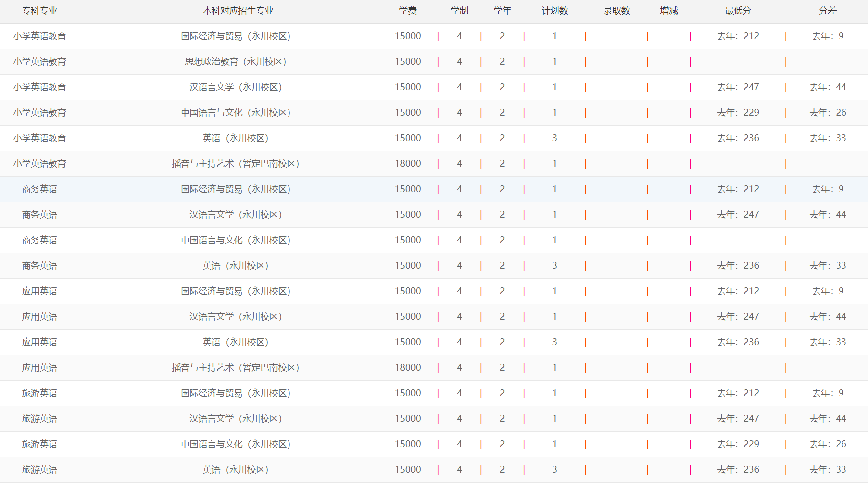
Task: Click 播音与主持艺术 in the 应用英语 row
Action: pos(236,368)
